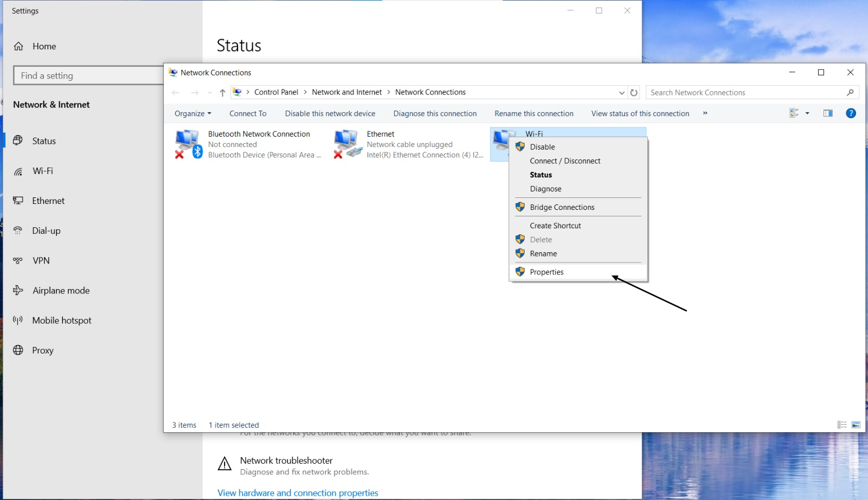Open the Organize dropdown menu
Image resolution: width=868 pixels, height=500 pixels.
(192, 113)
